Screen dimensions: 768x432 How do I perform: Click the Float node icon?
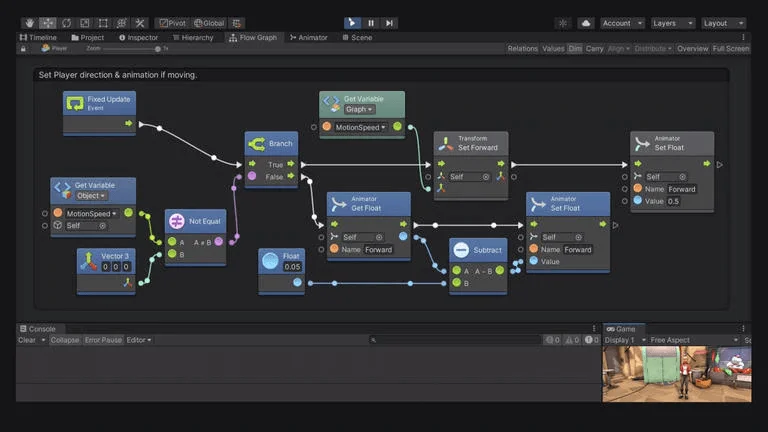[x=270, y=261]
